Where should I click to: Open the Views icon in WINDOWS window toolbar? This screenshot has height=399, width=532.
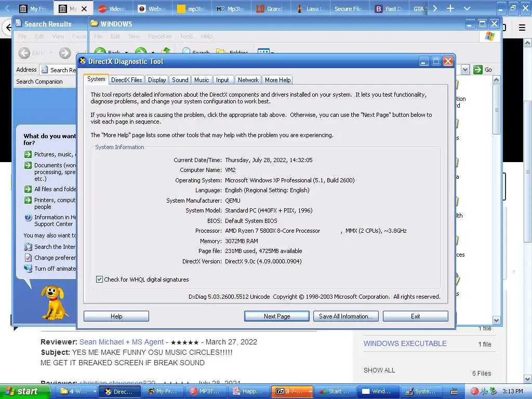263,51
